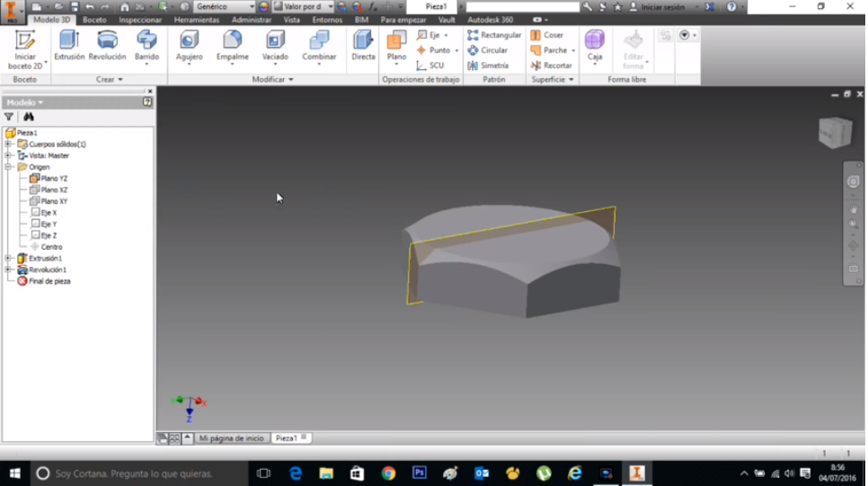Switch to the Inspeccionar ribbon tab
The width and height of the screenshot is (868, 486).
(x=140, y=20)
